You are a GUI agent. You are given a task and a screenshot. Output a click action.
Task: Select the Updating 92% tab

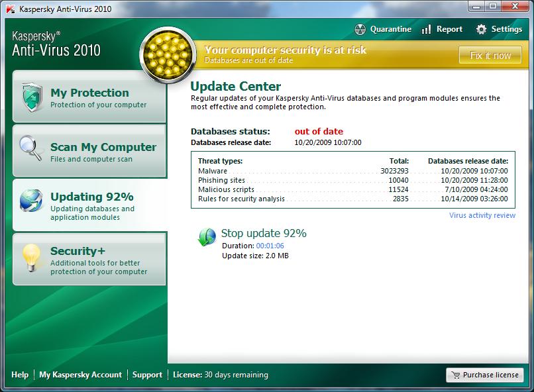(90, 205)
